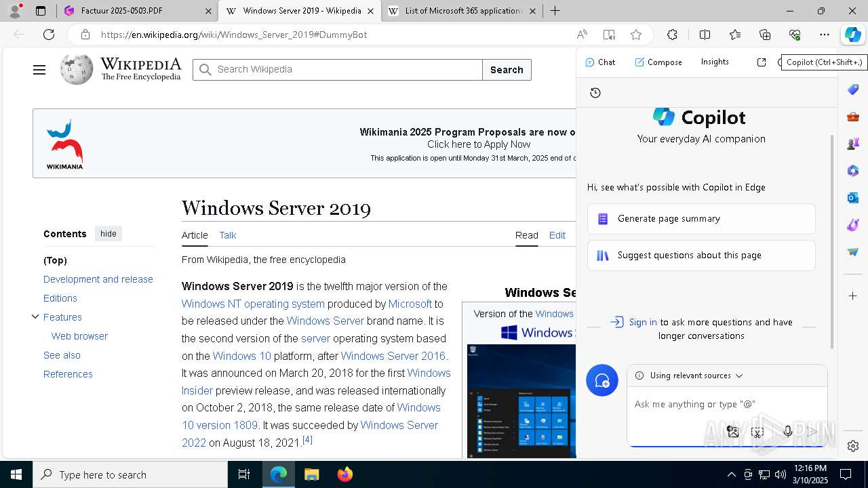
Task: Click Suggest questions about this page
Action: pyautogui.click(x=701, y=256)
